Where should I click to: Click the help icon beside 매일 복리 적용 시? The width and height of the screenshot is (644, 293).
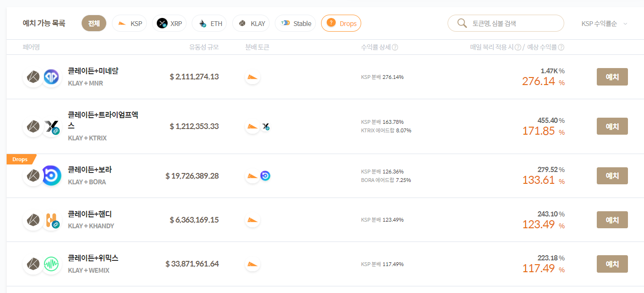point(517,47)
